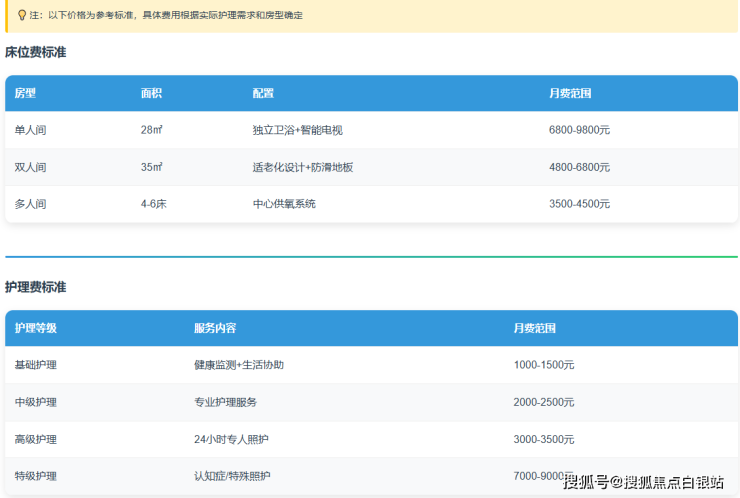Click the 搜狐号@搜狐焦点白银站 watermark
740x498 pixels.
pyautogui.click(x=643, y=483)
